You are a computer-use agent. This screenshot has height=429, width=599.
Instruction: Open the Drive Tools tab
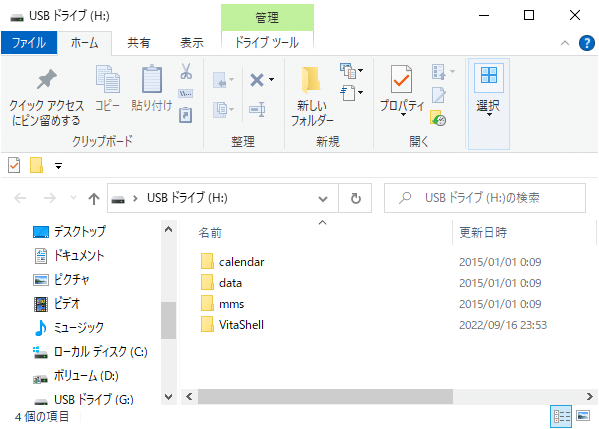coord(267,42)
